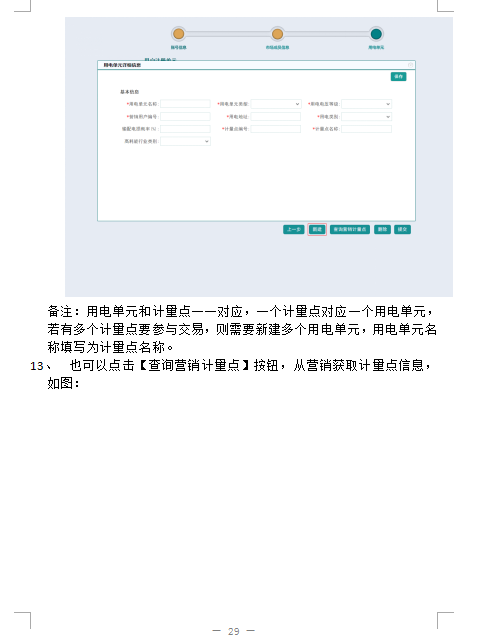
Task: Click the 计量点编号 input field
Action: (x=276, y=129)
